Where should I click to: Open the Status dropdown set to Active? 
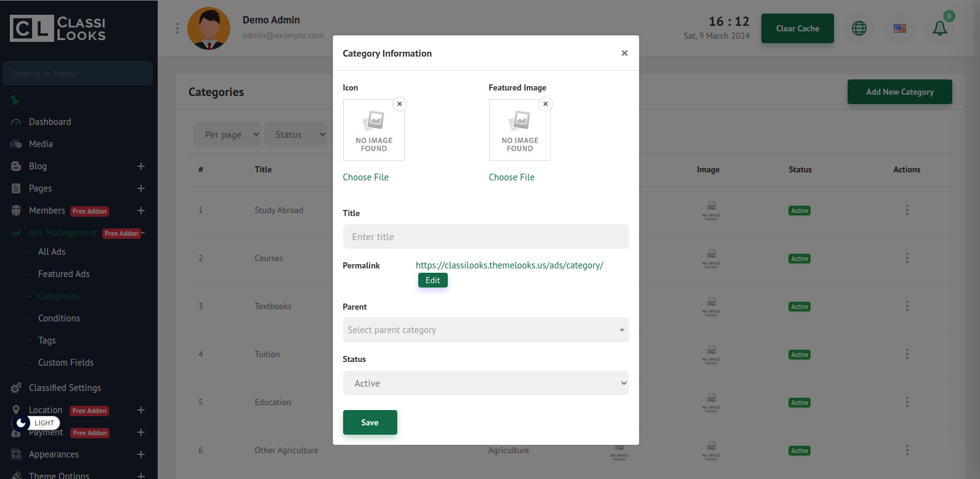coord(485,383)
